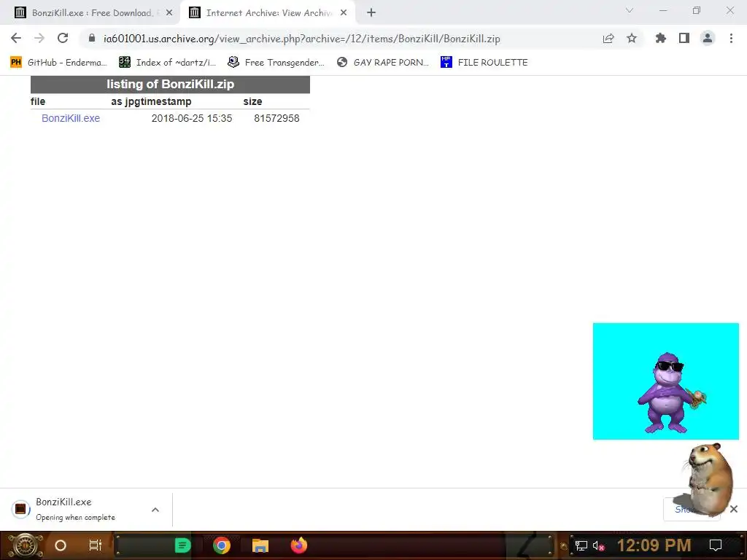Close the BonziKill.exe Free Download tab
Screen dimensions: 747x560
(169, 13)
